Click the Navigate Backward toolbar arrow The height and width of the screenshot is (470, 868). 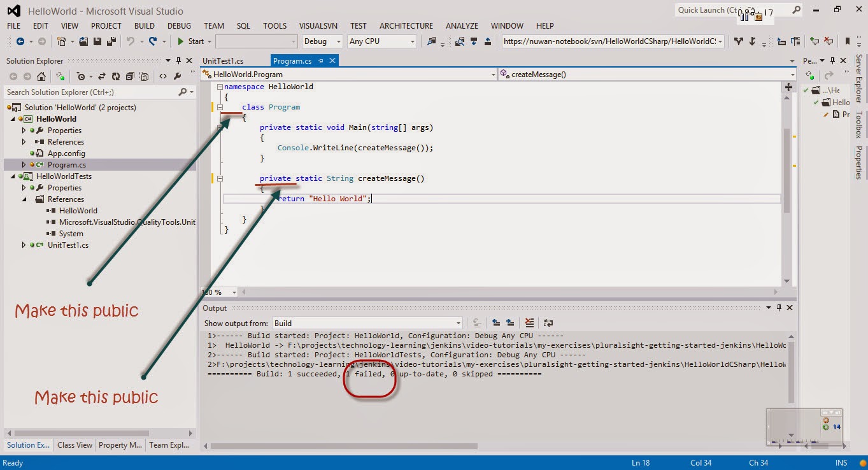point(20,41)
